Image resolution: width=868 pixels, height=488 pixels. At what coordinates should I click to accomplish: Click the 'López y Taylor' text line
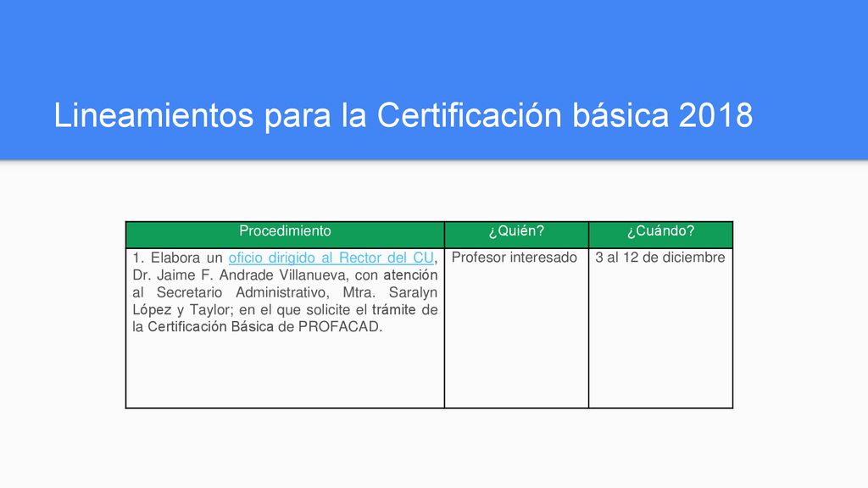pos(183,309)
